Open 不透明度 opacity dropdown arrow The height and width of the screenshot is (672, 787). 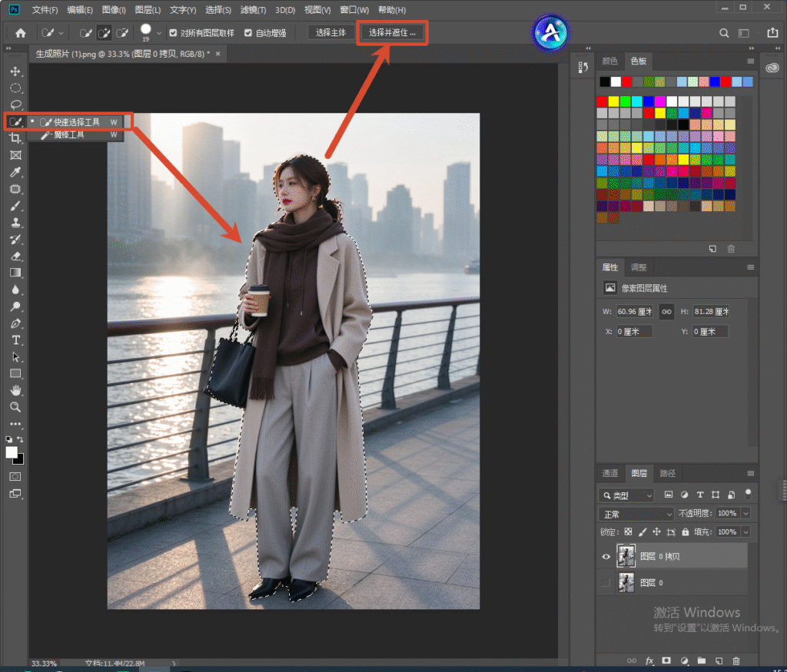[x=745, y=513]
